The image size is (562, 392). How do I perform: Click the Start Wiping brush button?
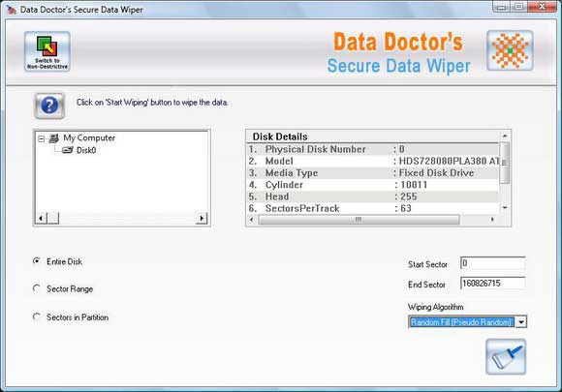[506, 356]
